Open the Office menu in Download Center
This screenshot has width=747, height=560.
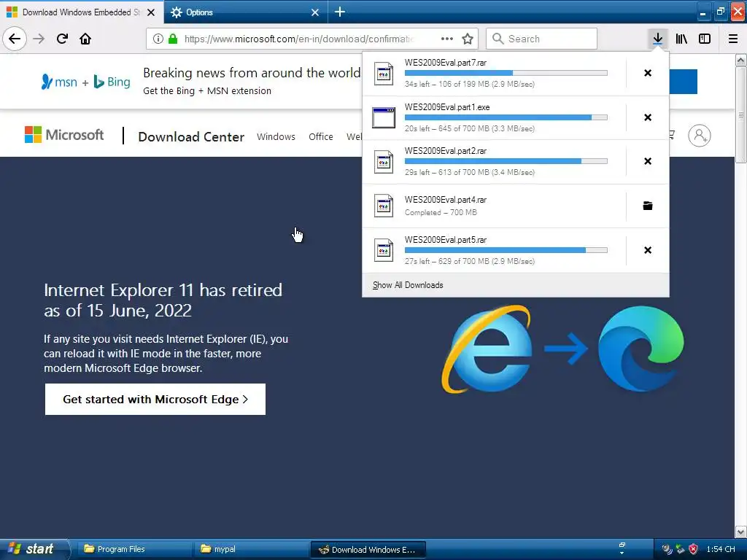(x=321, y=136)
